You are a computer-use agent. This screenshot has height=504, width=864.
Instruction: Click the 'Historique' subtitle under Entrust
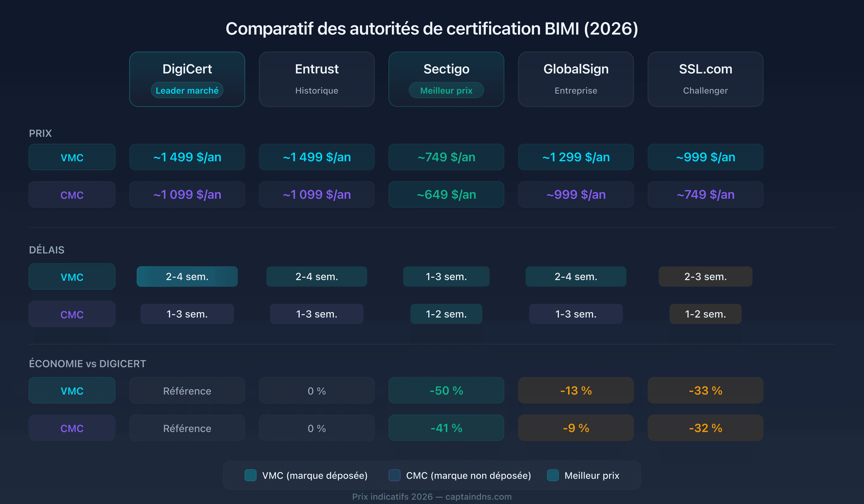coord(317,90)
